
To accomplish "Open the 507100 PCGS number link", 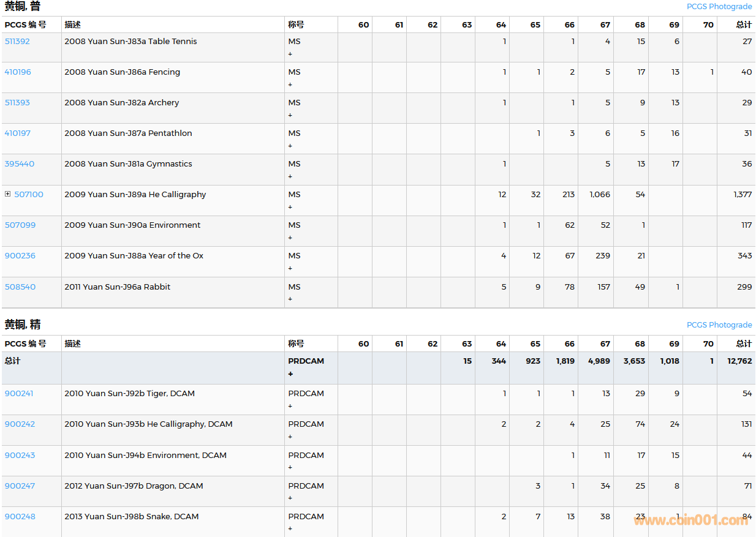I will pyautogui.click(x=29, y=195).
